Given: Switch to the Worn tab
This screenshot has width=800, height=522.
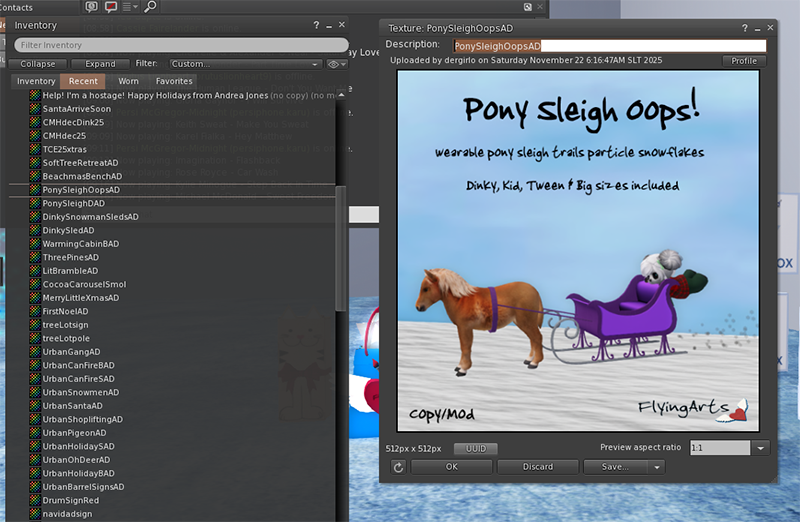Looking at the screenshot, I should click(x=128, y=81).
